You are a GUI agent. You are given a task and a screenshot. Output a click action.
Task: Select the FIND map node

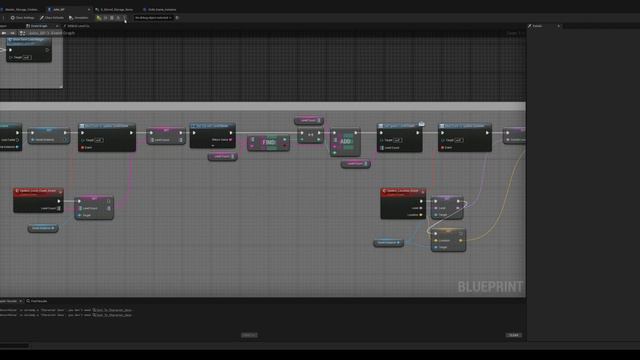coord(269,142)
